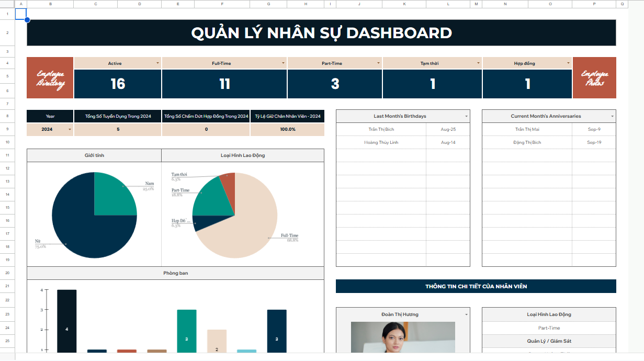Expand the Full-Time dropdown arrow
Screen dimensions: 644x361
(x=284, y=63)
